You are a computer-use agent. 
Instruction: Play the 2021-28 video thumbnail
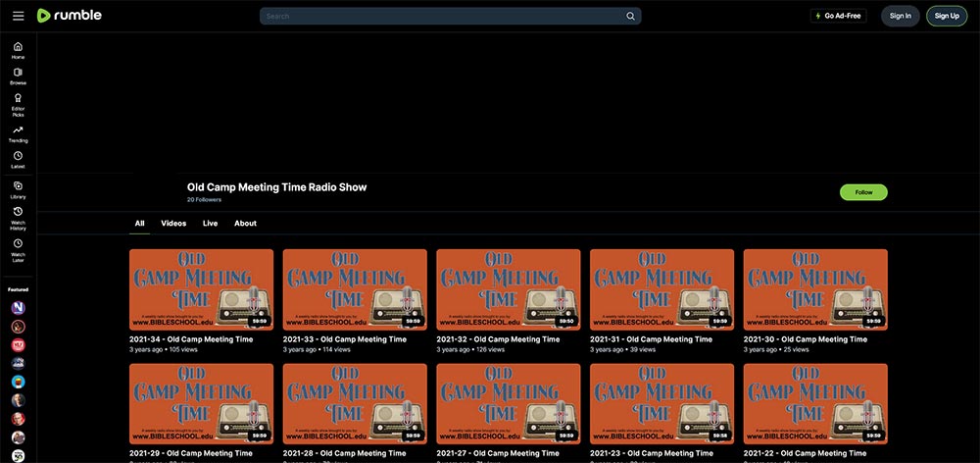coord(355,403)
